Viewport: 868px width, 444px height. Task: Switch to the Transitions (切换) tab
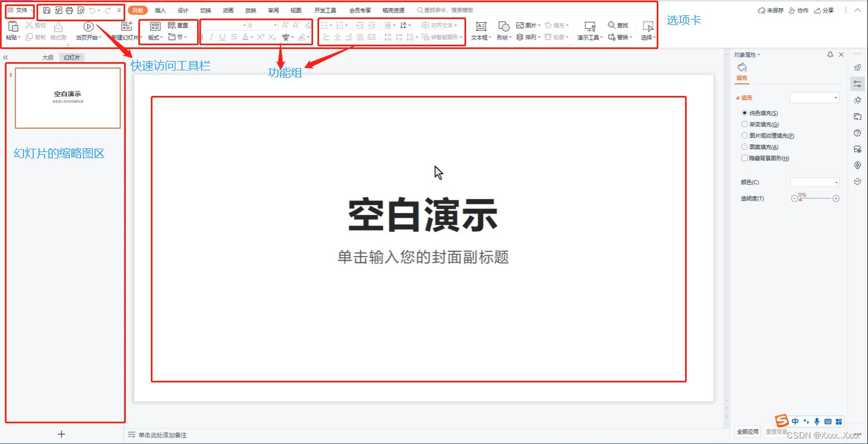click(205, 10)
